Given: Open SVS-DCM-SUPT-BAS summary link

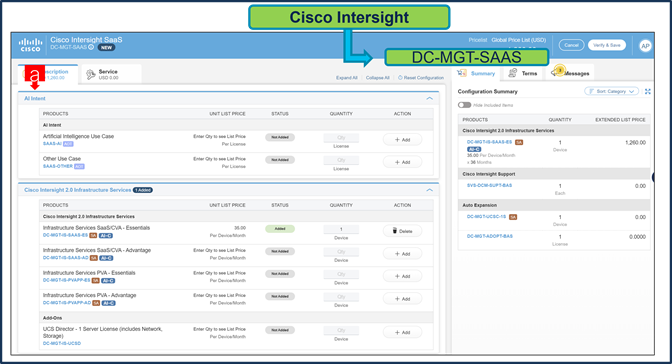Looking at the screenshot, I should pyautogui.click(x=489, y=186).
